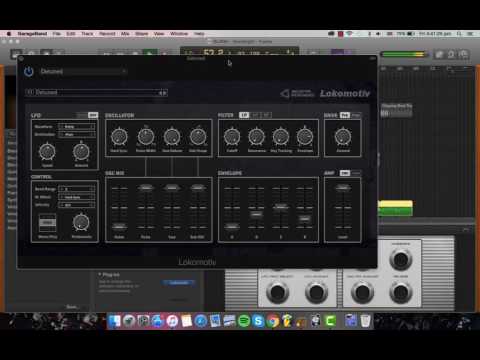Image resolution: width=480 pixels, height=360 pixels.
Task: Click the Stop transport button
Action: coord(135,53)
